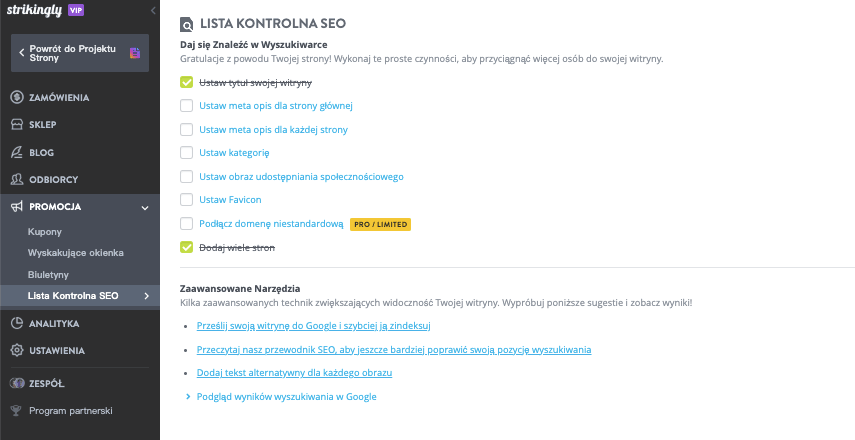Tick the 'Ustaw kategorię' checkbox

coord(186,153)
